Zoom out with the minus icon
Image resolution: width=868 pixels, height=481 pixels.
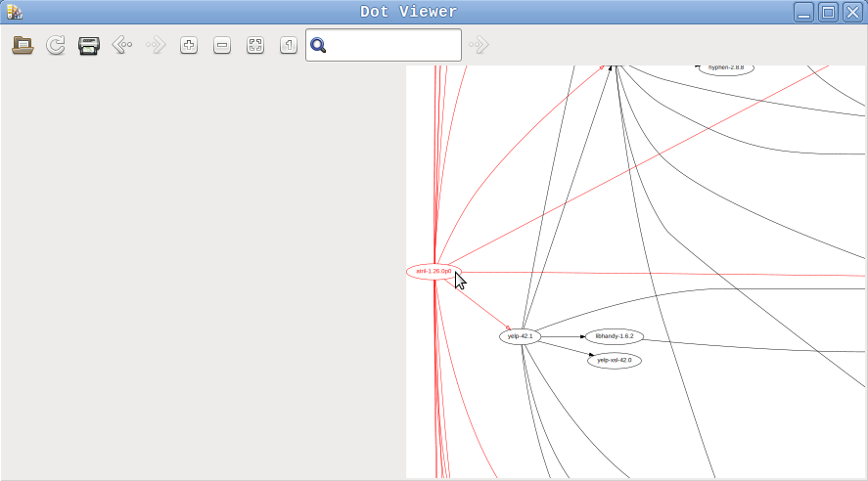222,45
